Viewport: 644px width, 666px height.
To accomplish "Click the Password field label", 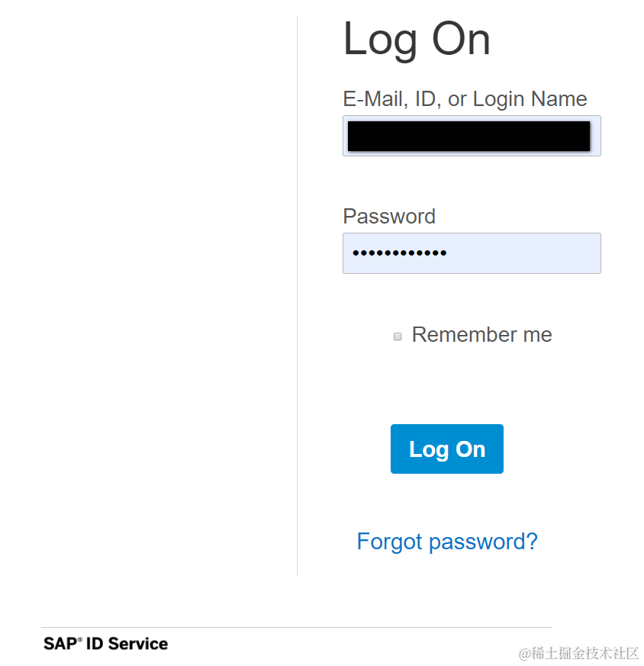I will (389, 217).
